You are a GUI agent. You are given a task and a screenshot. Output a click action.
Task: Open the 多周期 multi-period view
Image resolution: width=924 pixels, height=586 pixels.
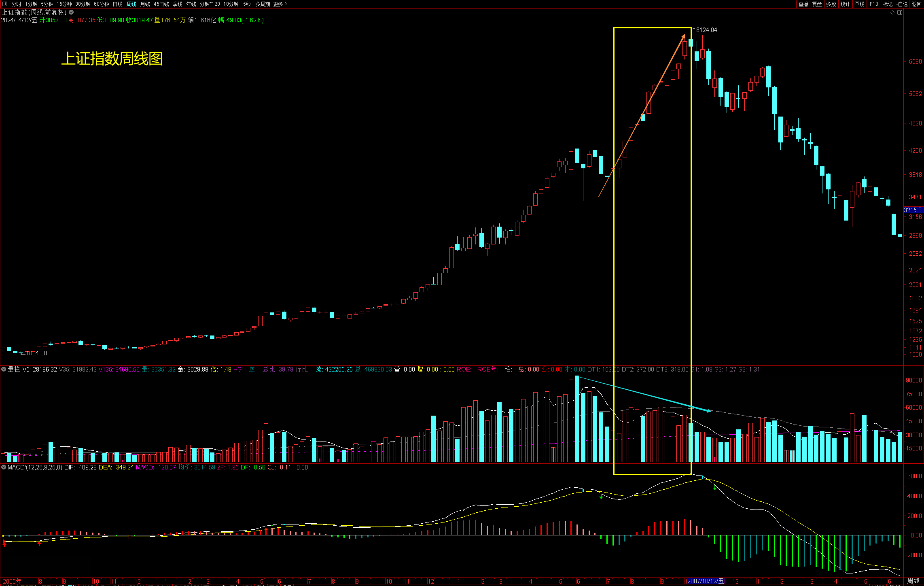pyautogui.click(x=262, y=4)
